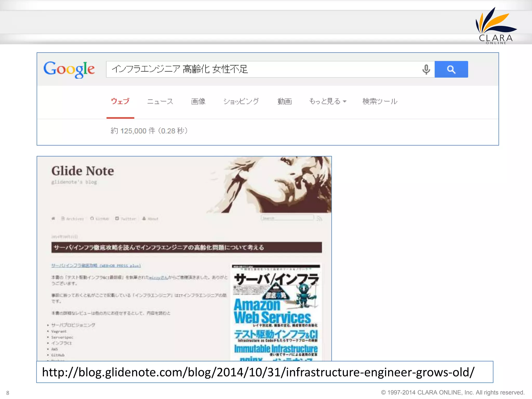Click the Vagrant list item
532x399 pixels.
(59, 331)
